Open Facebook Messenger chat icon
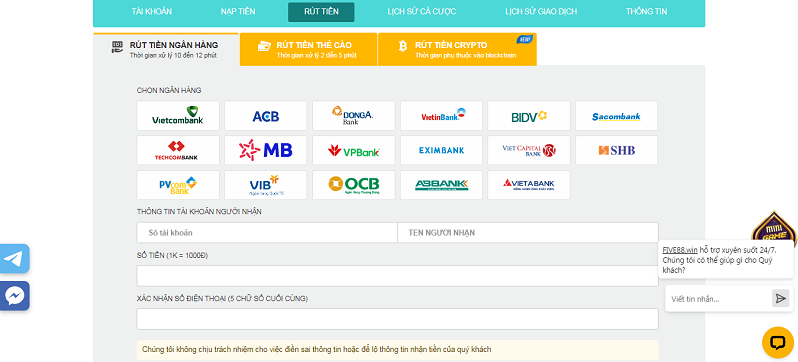This screenshot has height=362, width=798. pos(14,296)
